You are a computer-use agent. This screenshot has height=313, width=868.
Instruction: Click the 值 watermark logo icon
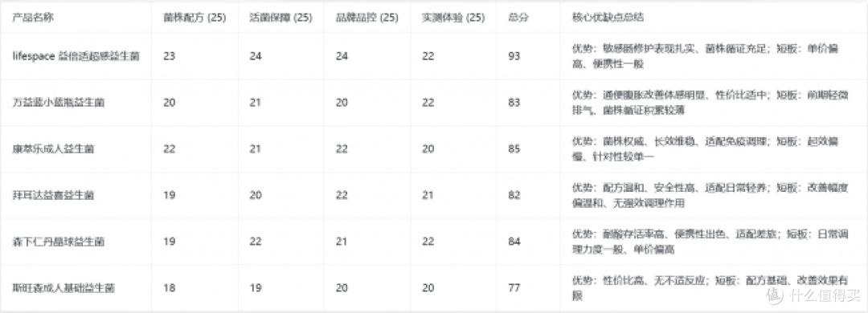[776, 296]
